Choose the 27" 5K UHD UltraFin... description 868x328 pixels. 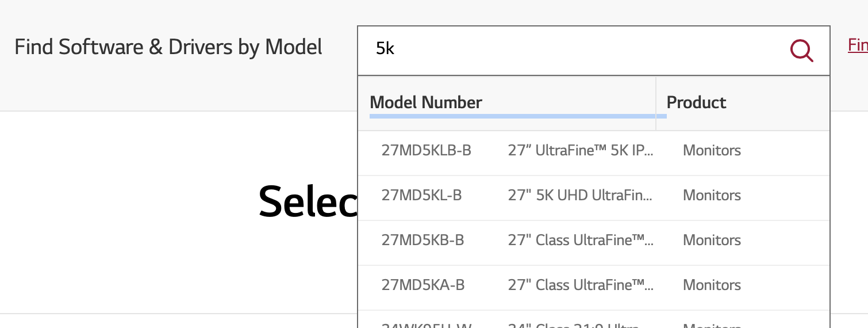[581, 196]
